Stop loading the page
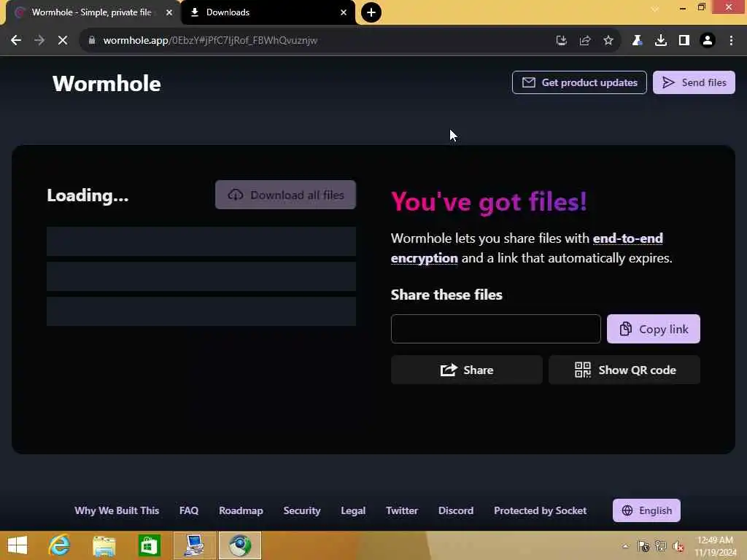 [63, 41]
